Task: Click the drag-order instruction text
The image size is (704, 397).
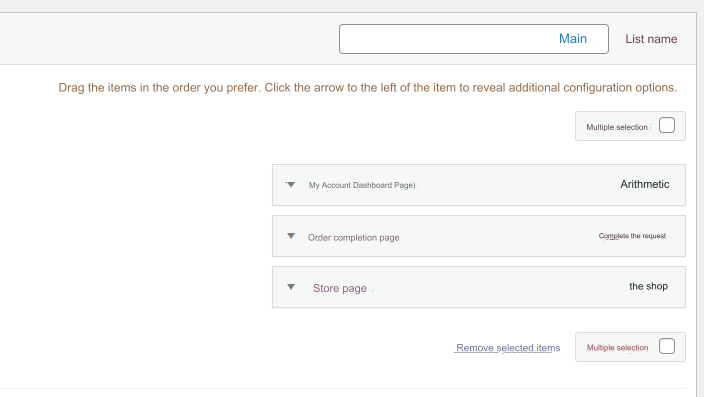Action: point(367,88)
